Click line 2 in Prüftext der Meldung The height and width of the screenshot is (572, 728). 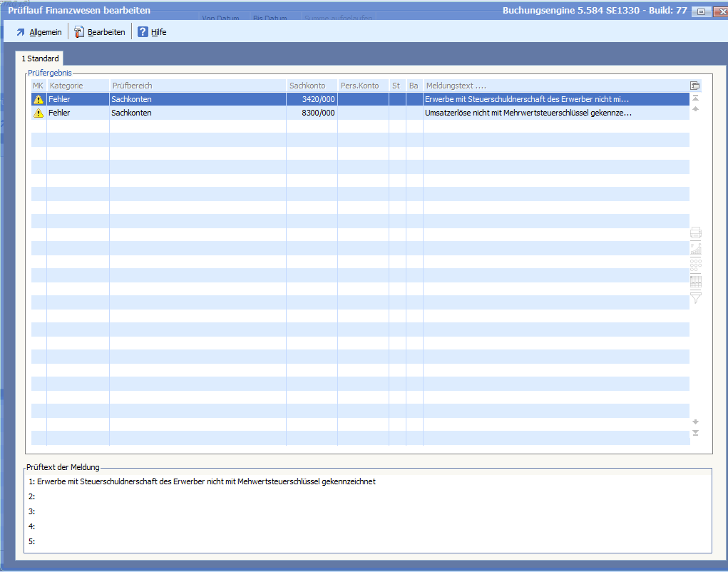214,496
